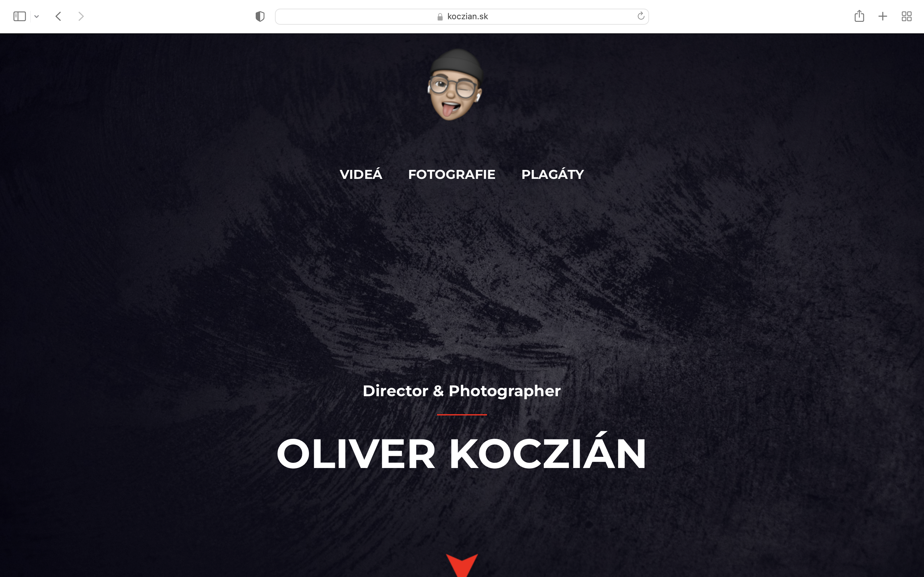
Task: Open a new tab
Action: pyautogui.click(x=883, y=16)
